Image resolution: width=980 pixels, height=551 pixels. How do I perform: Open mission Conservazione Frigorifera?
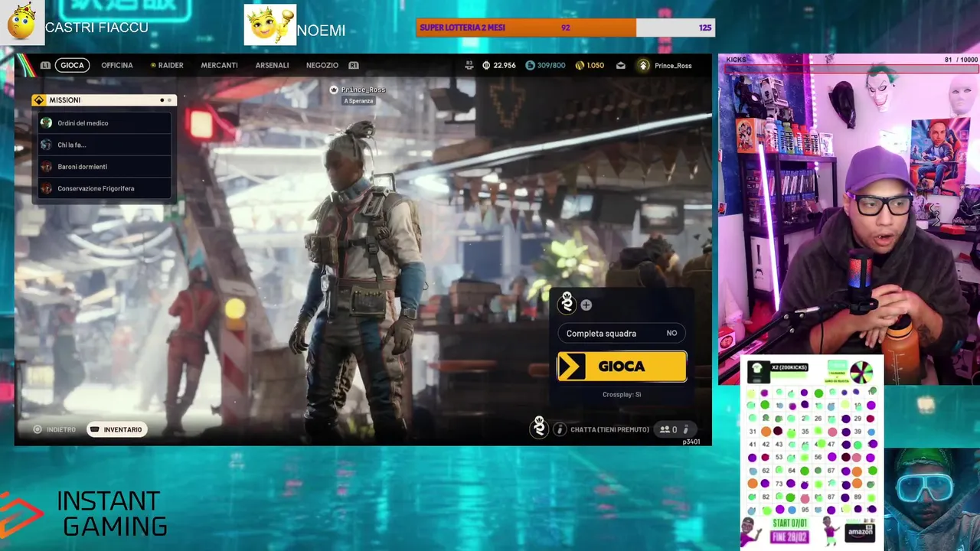pyautogui.click(x=104, y=188)
